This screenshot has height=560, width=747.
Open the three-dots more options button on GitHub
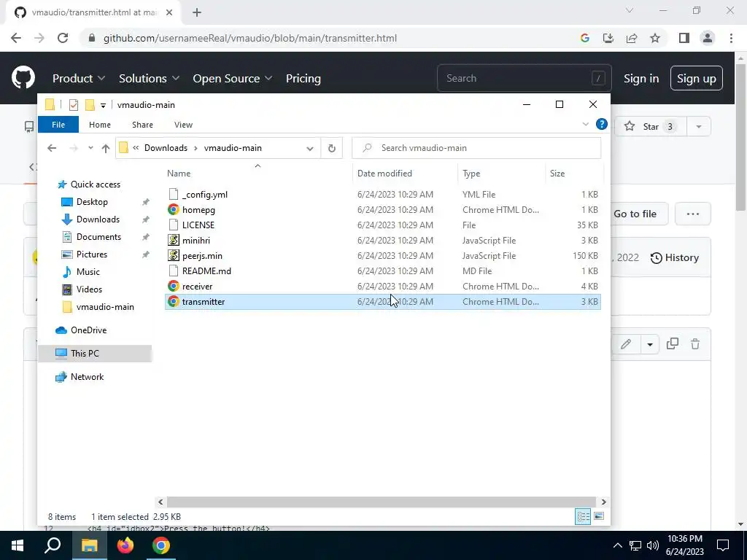(x=693, y=214)
